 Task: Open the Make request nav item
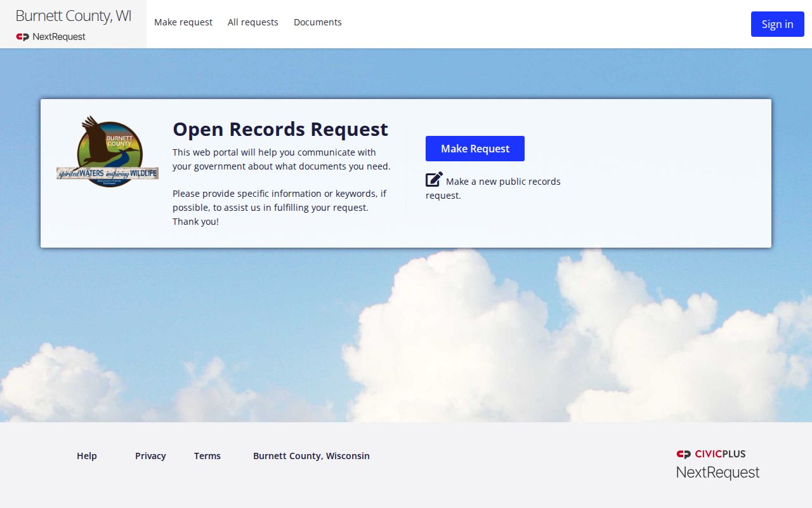click(x=183, y=22)
